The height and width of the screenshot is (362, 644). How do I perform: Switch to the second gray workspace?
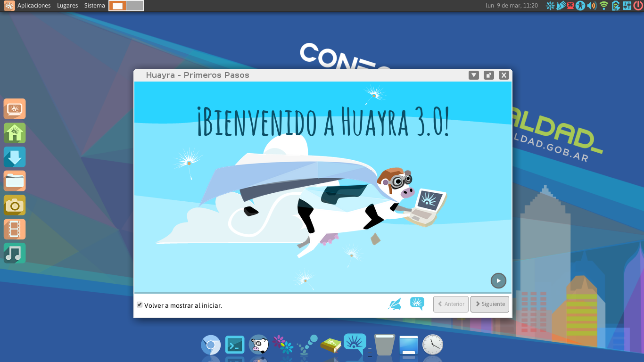click(x=134, y=6)
